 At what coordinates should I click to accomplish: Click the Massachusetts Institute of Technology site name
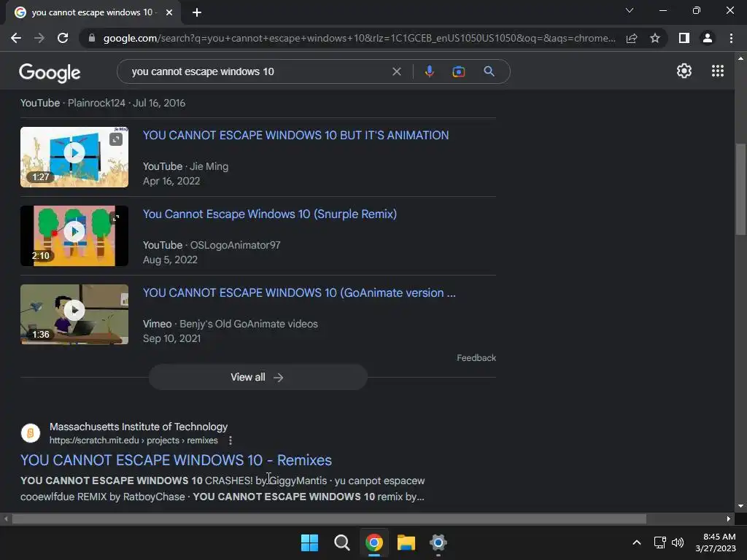pyautogui.click(x=139, y=427)
